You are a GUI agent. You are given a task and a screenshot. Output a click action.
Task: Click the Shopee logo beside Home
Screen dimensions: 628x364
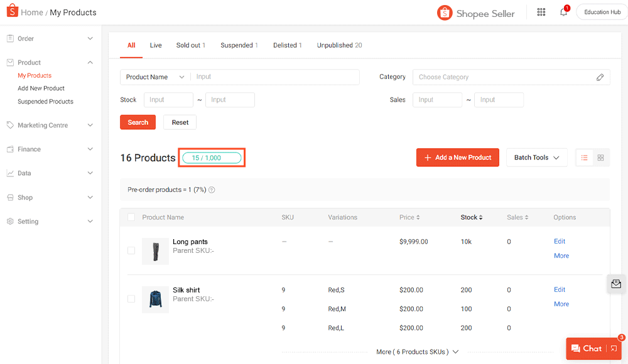point(12,12)
